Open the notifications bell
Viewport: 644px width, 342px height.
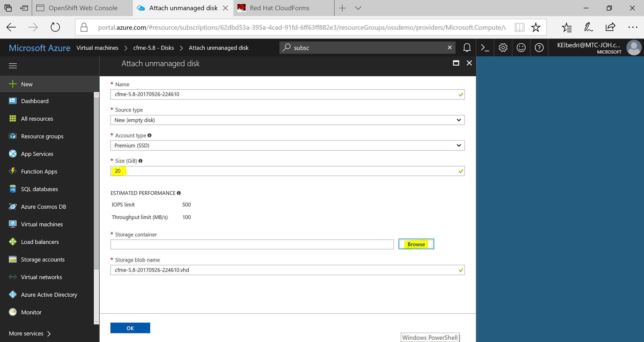click(x=467, y=48)
